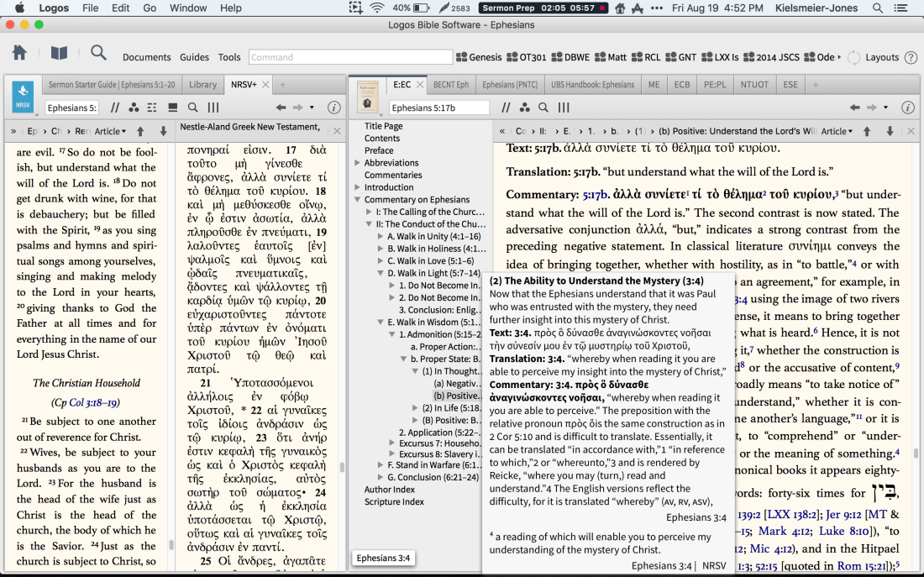Click the Greek text pane scrollbar
The image size is (924, 577).
coord(341,466)
